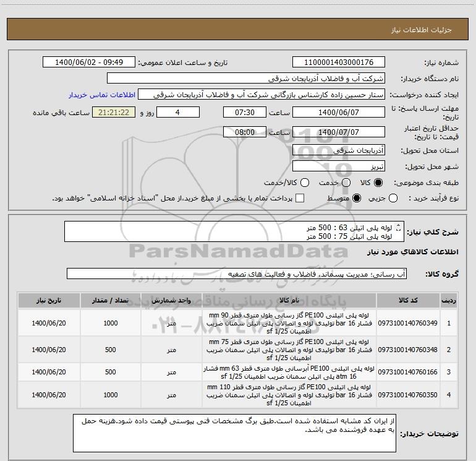Click the کد کالا column header
This screenshot has width=476, height=461.
[408, 300]
